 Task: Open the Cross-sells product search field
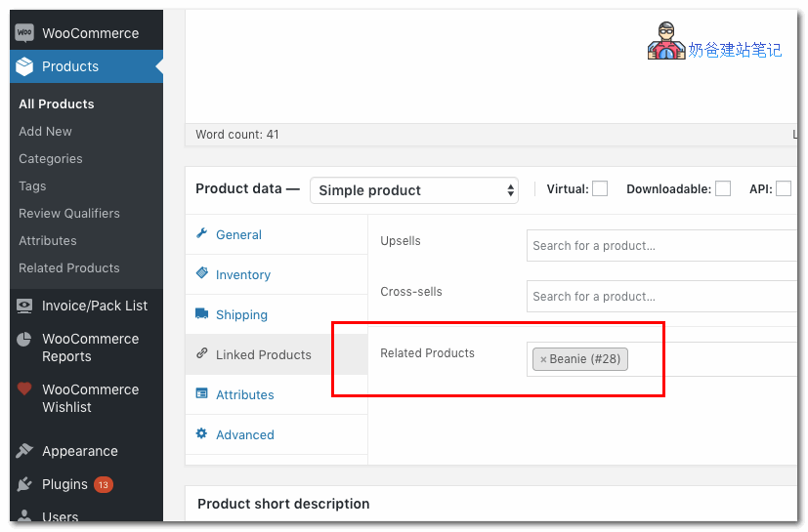coord(660,297)
